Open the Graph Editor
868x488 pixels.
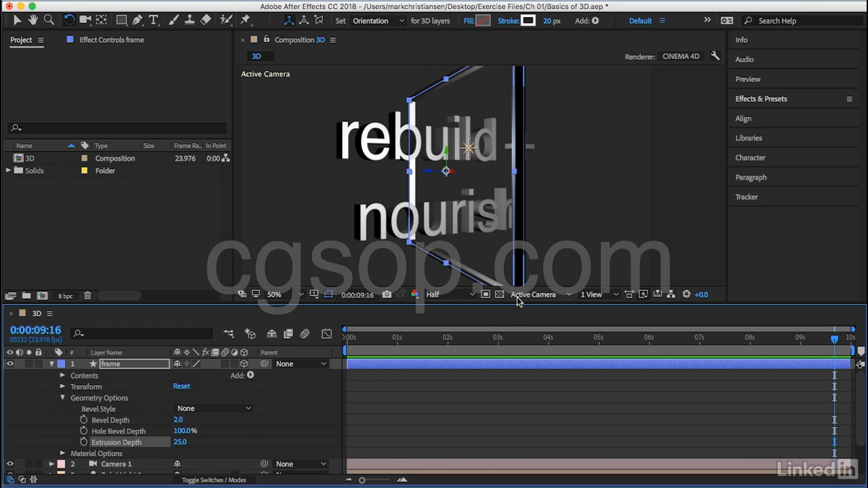[327, 333]
